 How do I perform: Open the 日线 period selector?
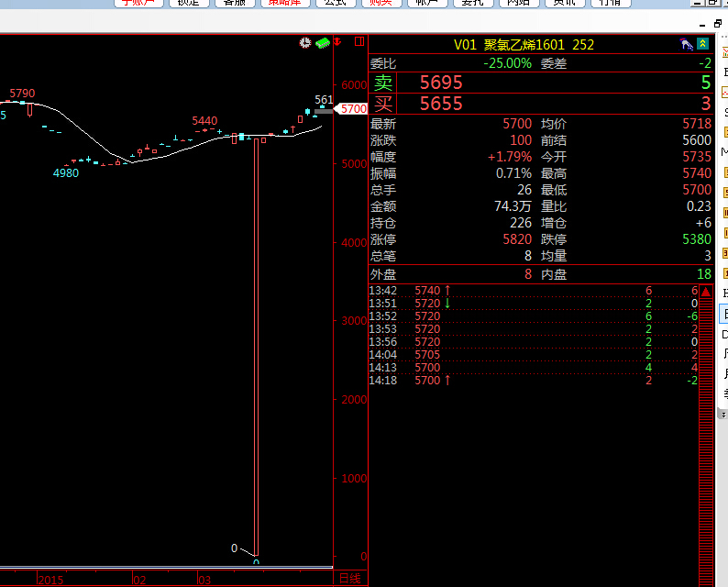(349, 578)
